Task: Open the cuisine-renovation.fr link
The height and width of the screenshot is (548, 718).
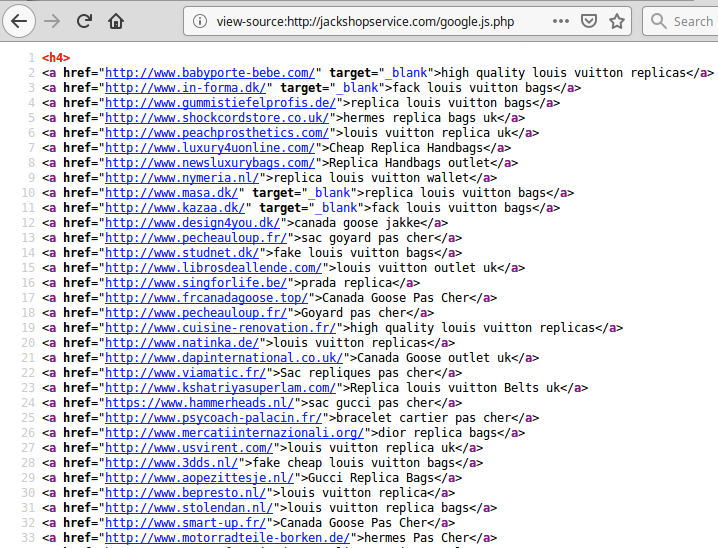Action: [220, 328]
